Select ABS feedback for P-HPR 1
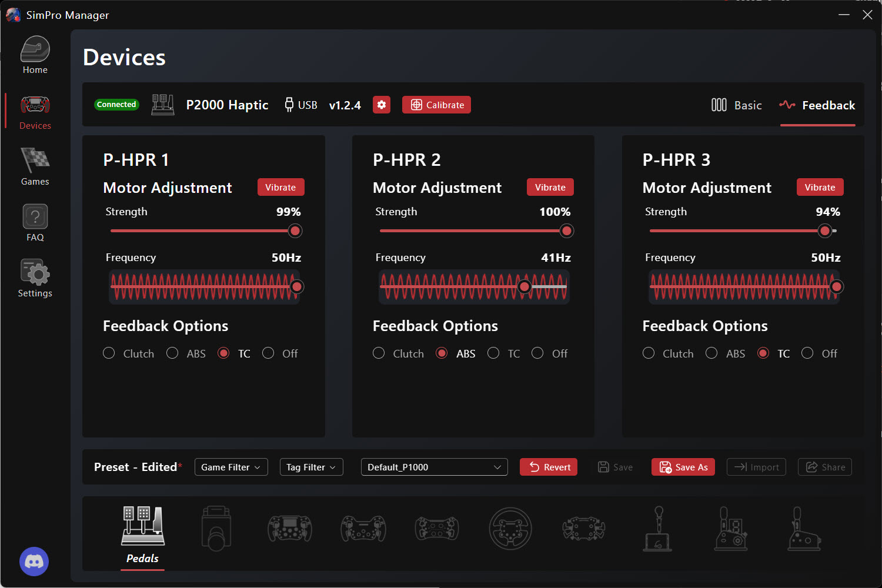The width and height of the screenshot is (882, 588). tap(172, 353)
